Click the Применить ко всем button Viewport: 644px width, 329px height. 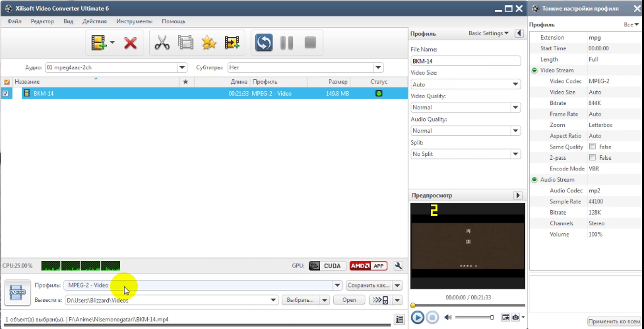[614, 321]
